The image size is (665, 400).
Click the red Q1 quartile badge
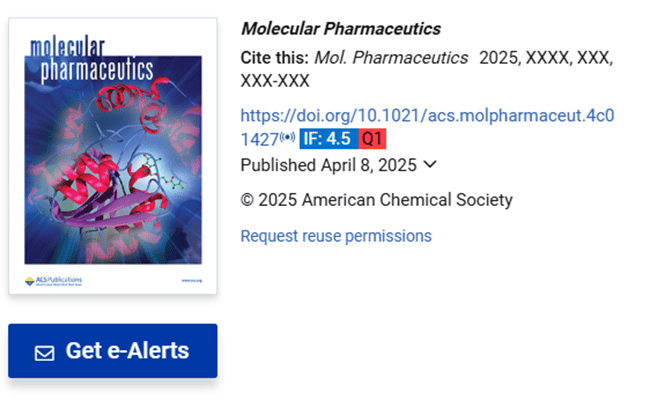[x=372, y=139]
